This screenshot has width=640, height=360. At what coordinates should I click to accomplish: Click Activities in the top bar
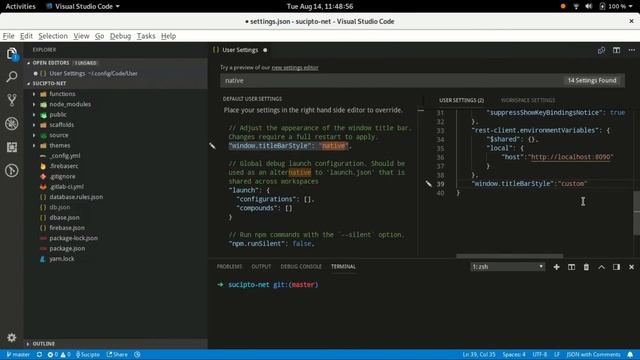[x=20, y=6]
